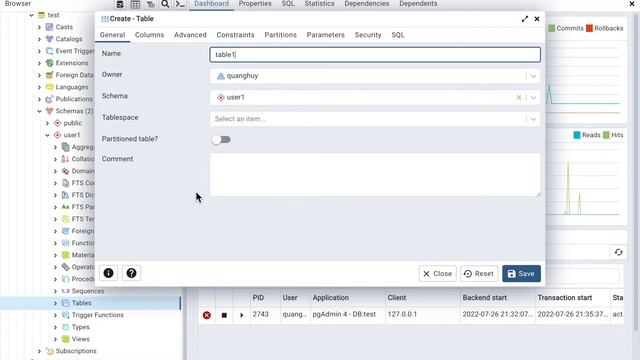Screen dimensions: 640x360
Task: Open the Query Tool database icon
Action: (x=120, y=4)
